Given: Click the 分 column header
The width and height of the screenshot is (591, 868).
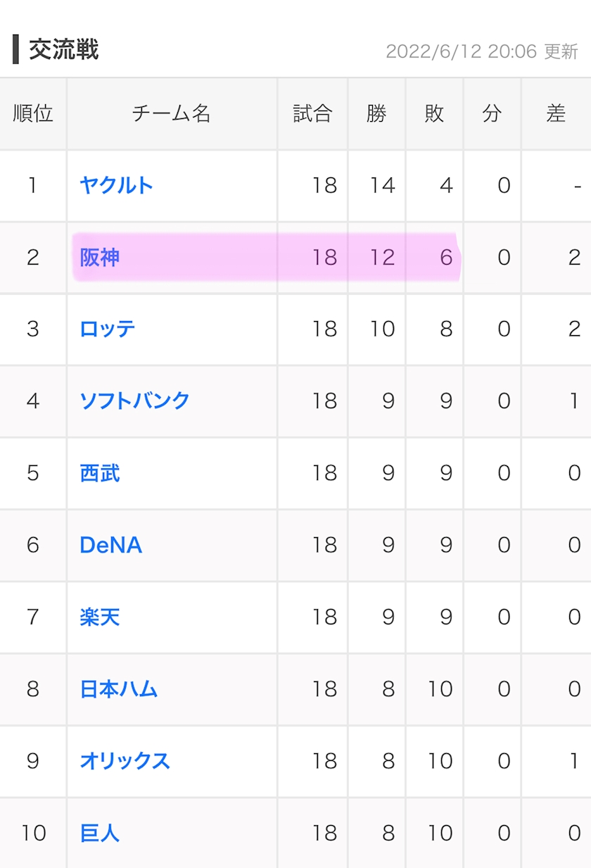Looking at the screenshot, I should pyautogui.click(x=492, y=113).
